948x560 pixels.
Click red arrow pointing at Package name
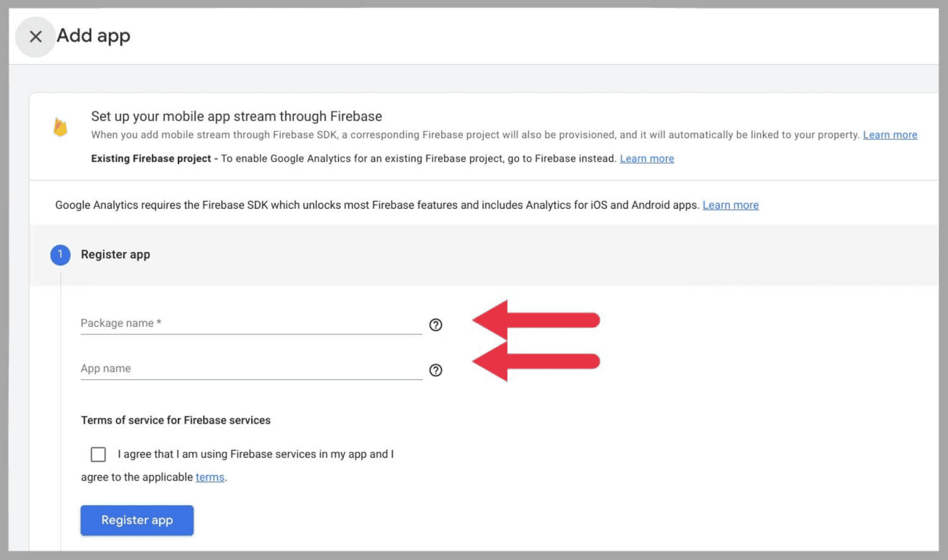535,321
